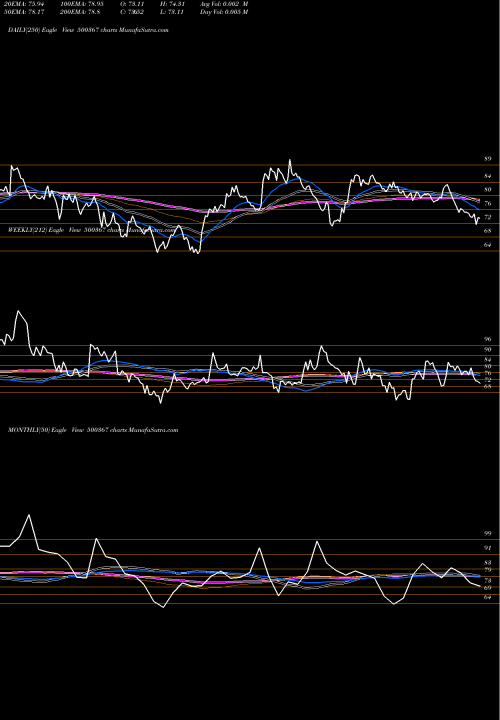Click the 83 price label on monthly chart
500x720 pixels.
click(487, 562)
